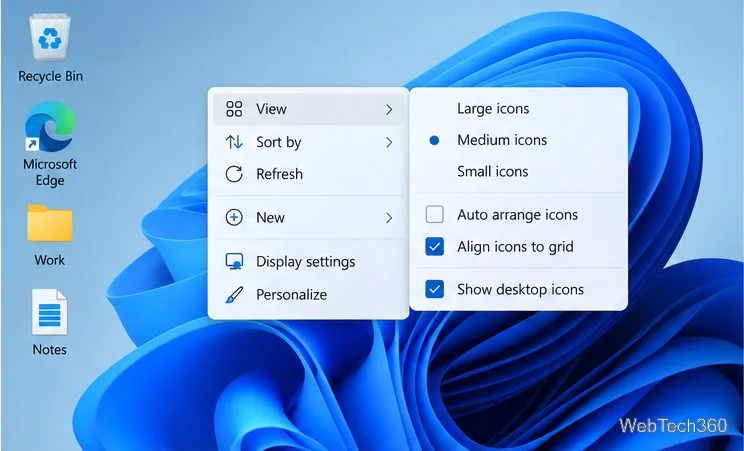
Task: Open the Sort by menu entry
Action: pos(308,142)
